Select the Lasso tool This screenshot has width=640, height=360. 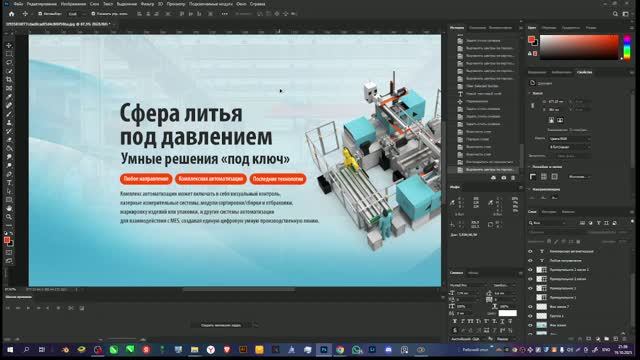click(9, 62)
